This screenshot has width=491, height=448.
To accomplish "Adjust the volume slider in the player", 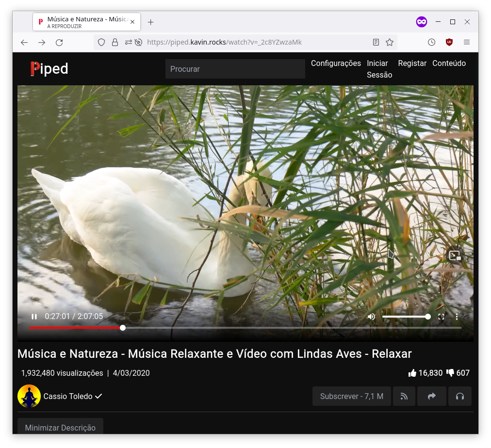I will (406, 317).
